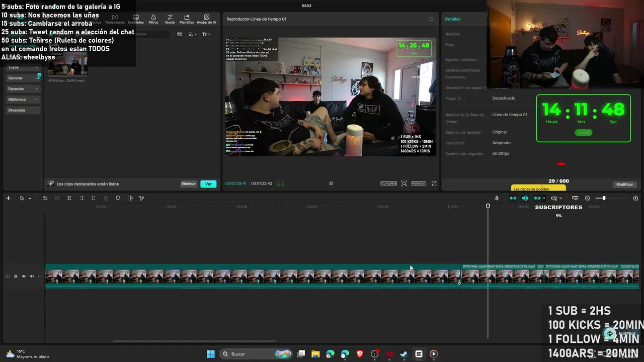Open the Avatar de IA tab

click(x=206, y=19)
